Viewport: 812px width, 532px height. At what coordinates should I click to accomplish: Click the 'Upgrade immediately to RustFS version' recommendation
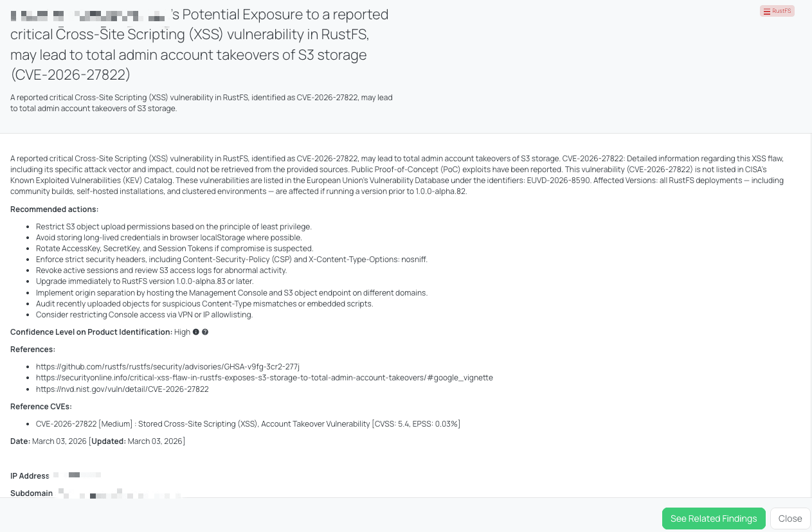[x=145, y=281]
